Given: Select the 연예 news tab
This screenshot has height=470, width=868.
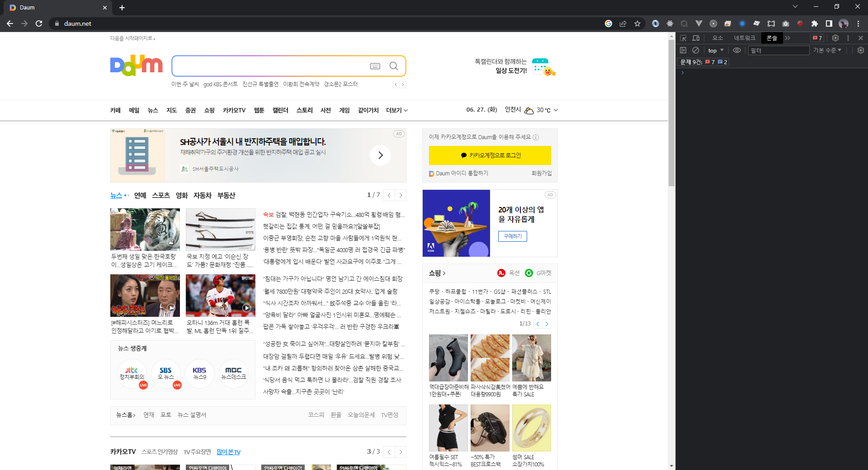Looking at the screenshot, I should [x=140, y=196].
